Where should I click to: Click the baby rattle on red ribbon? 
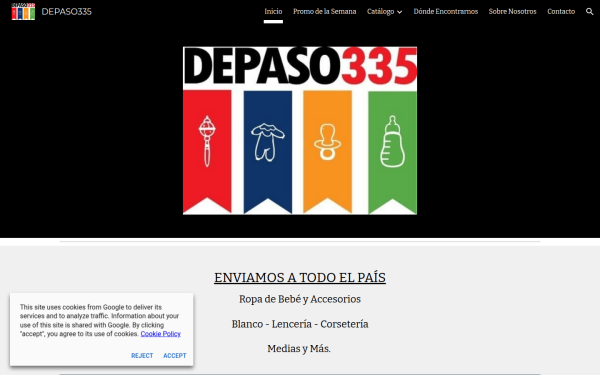tap(207, 141)
